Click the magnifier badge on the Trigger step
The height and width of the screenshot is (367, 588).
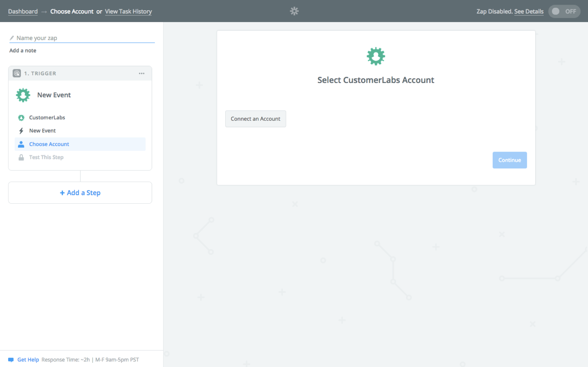[17, 73]
